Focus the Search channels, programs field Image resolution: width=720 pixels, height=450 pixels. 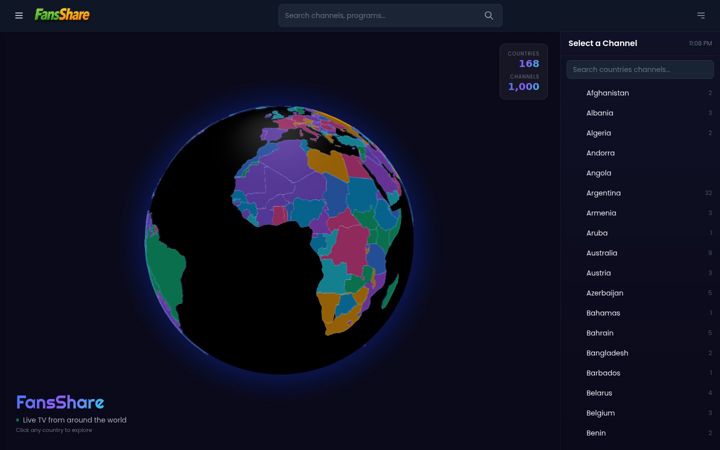point(390,16)
